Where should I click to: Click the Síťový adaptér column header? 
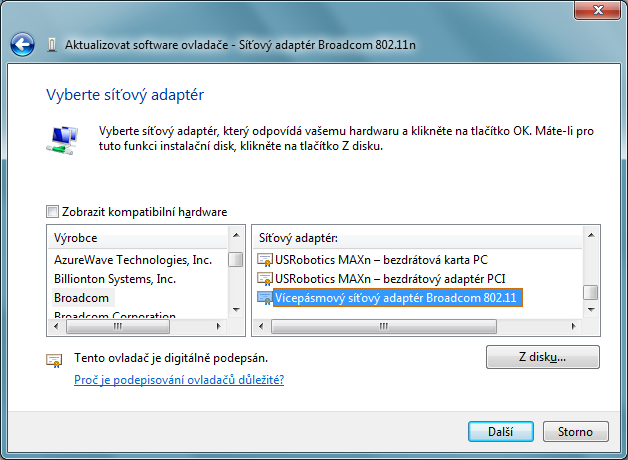point(417,238)
